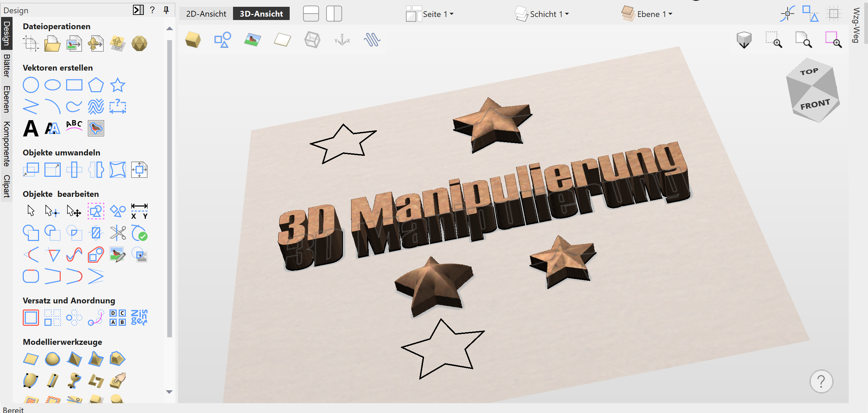The width and height of the screenshot is (868, 413).
Task: Import a bitmap image file
Action: pos(74,44)
